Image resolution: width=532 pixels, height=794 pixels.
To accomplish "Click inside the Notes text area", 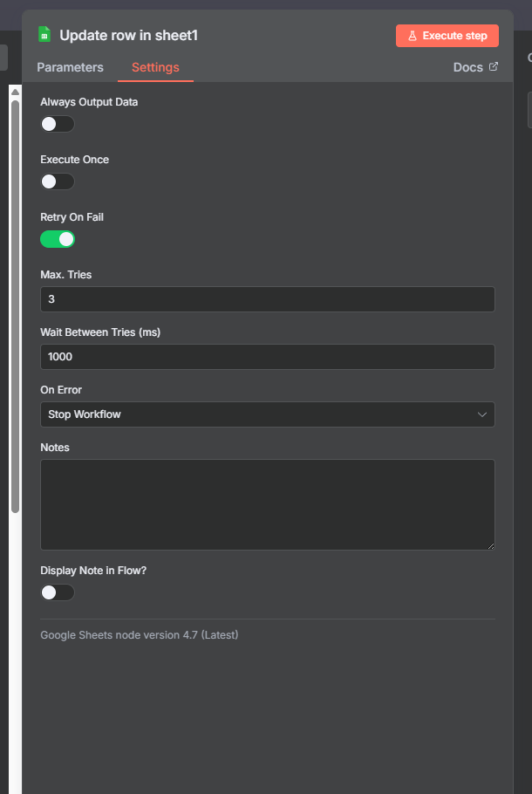I will point(267,504).
